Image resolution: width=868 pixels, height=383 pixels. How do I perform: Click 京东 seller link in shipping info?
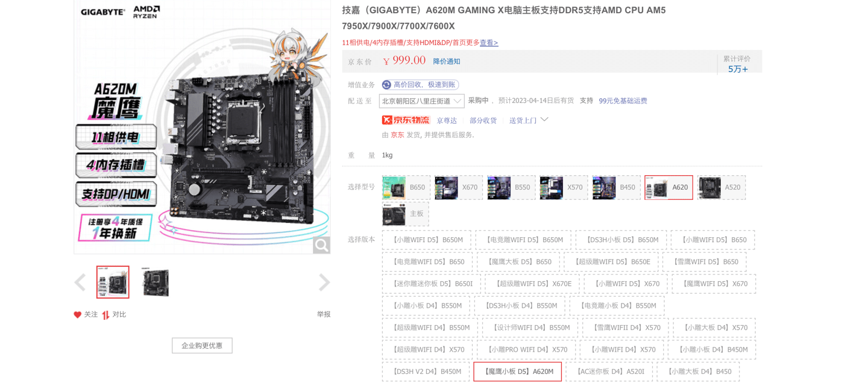[397, 135]
